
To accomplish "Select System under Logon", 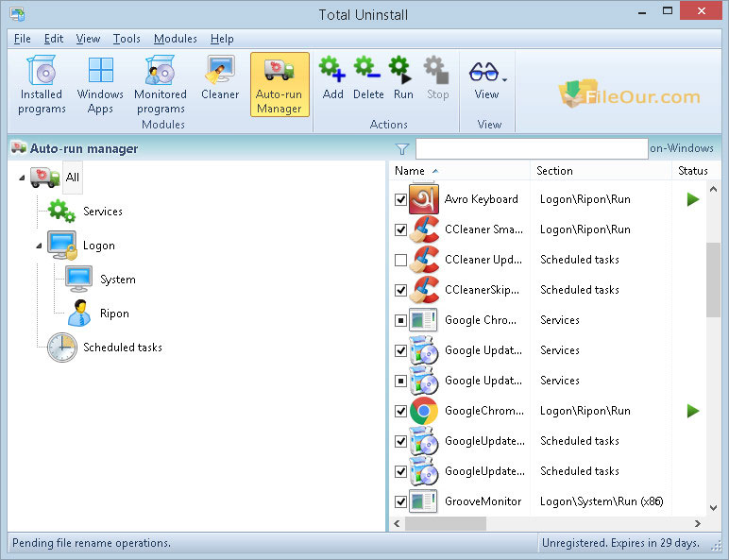I will click(118, 280).
